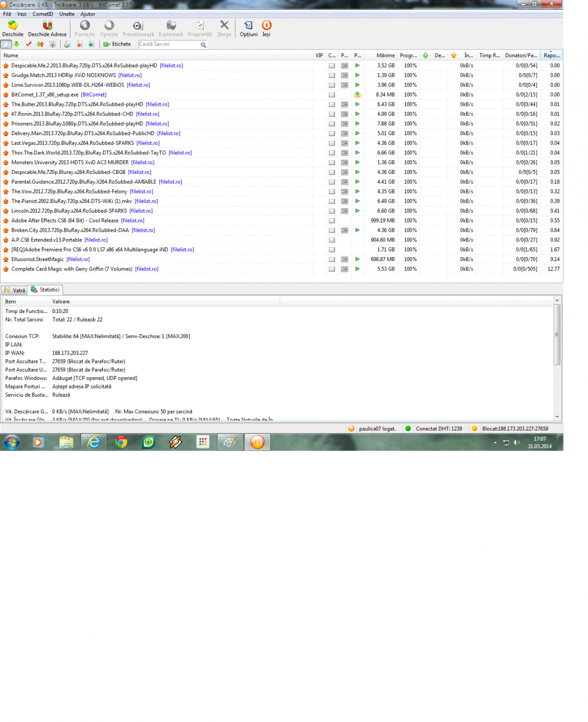Sort by the Donatori/Pa... column header

pos(521,55)
